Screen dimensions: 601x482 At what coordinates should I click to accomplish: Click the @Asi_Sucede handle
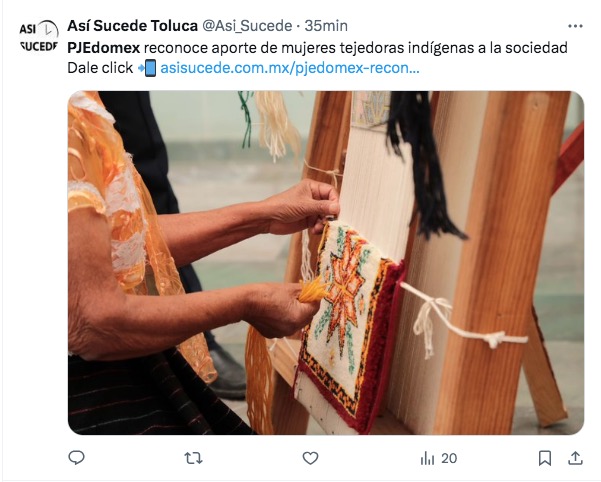247,26
